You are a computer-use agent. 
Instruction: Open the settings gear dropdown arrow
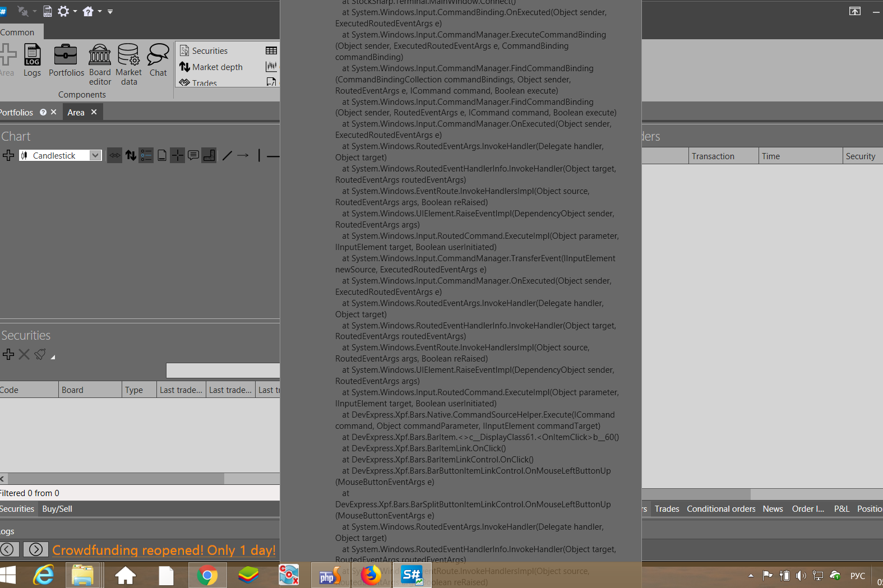[x=75, y=11]
